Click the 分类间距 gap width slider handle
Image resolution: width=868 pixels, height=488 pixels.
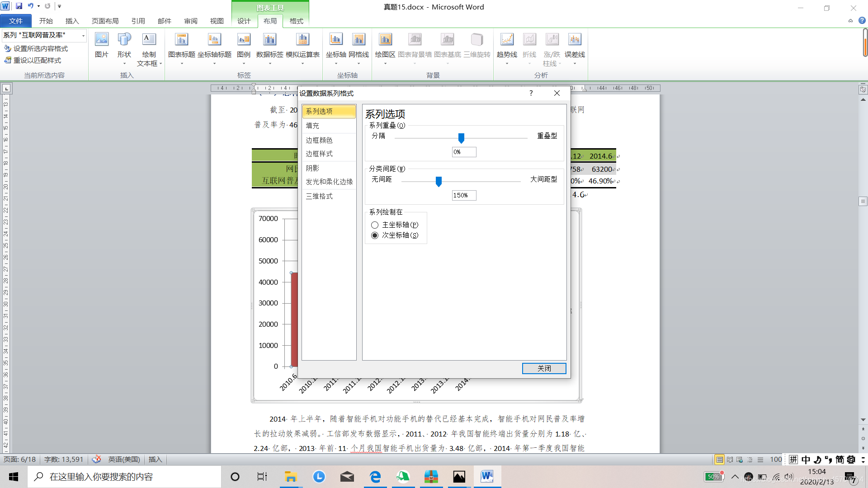(x=439, y=181)
